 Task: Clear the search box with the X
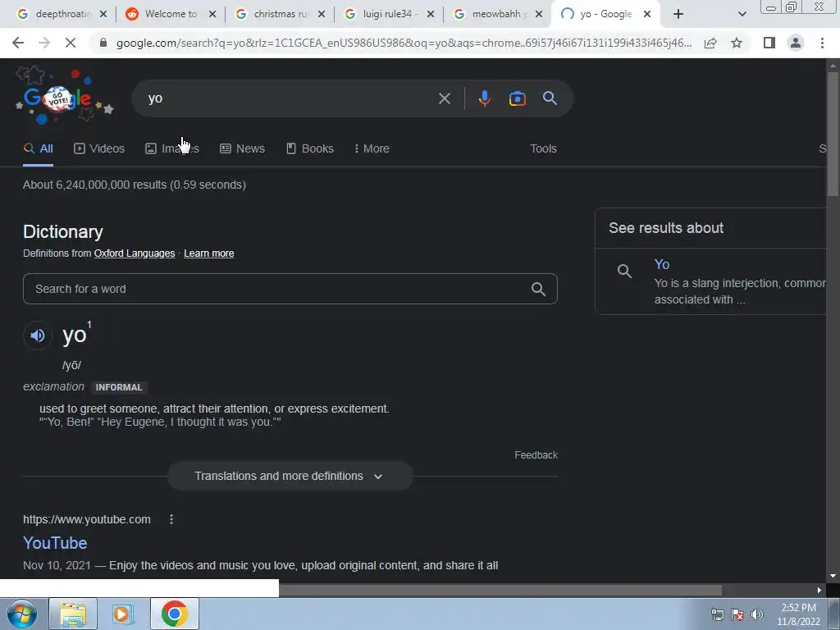(x=444, y=98)
